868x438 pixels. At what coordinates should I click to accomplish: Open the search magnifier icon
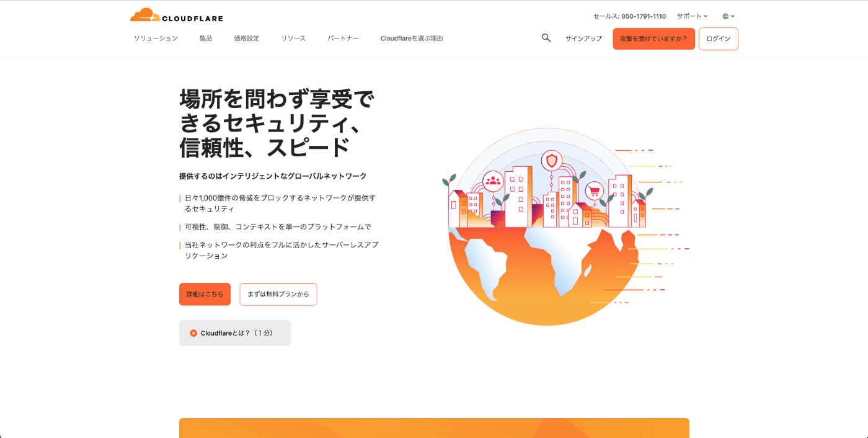pyautogui.click(x=546, y=38)
